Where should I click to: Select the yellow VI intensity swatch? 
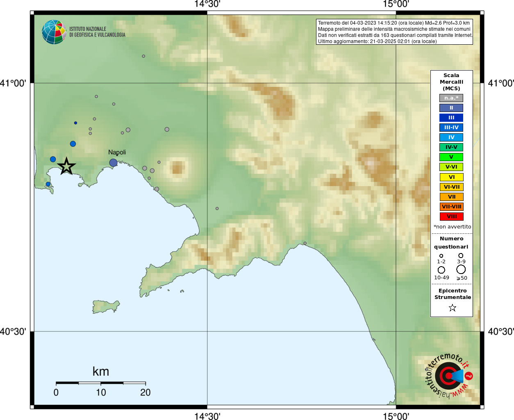(x=451, y=177)
